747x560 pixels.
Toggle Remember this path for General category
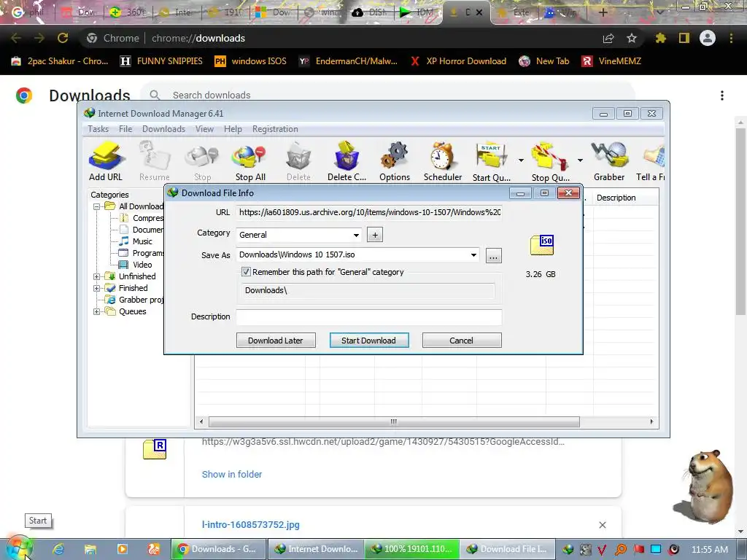point(246,272)
